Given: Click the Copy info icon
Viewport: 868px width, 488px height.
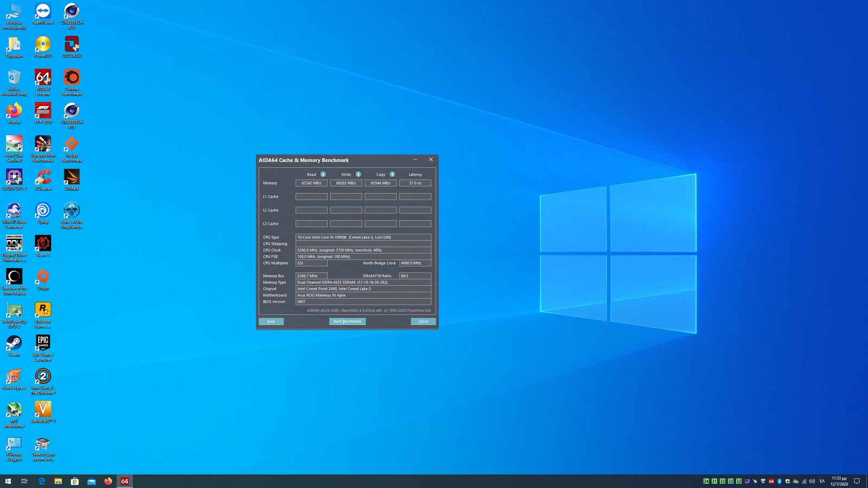Looking at the screenshot, I should (392, 175).
